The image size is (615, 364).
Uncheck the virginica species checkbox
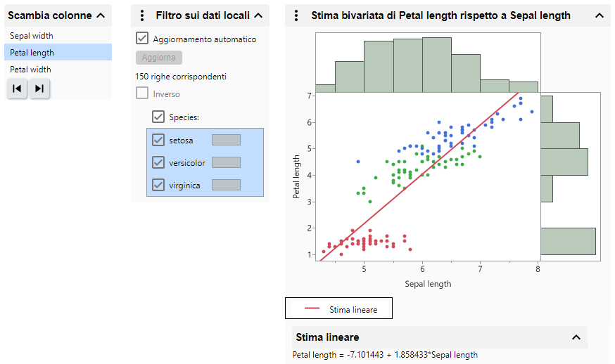(158, 185)
